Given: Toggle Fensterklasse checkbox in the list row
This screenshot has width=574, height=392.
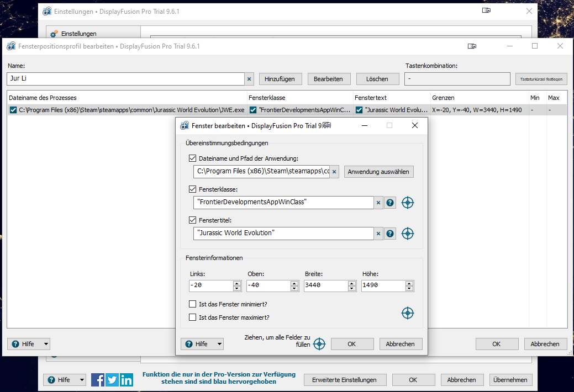Looking at the screenshot, I should point(253,110).
